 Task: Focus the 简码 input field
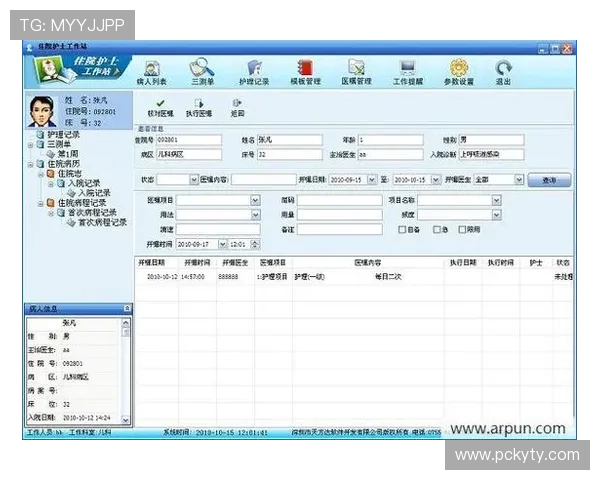coord(340,200)
